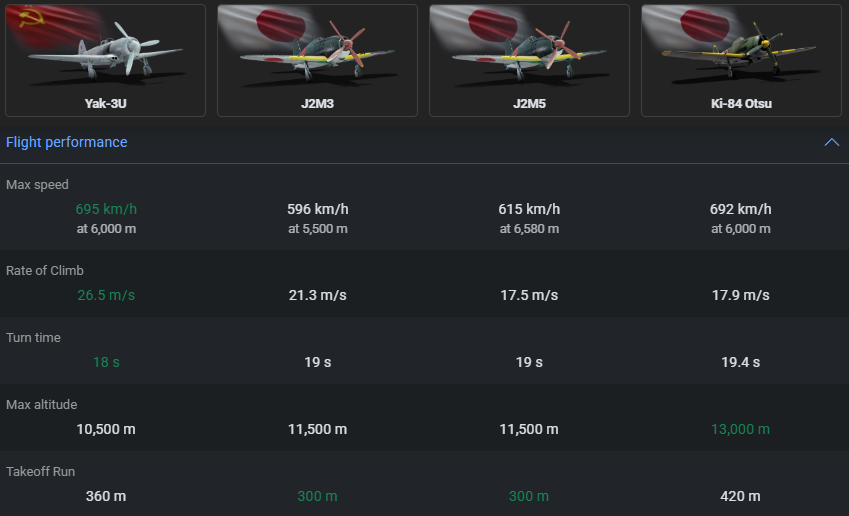The width and height of the screenshot is (849, 516).
Task: Select the J2M5 aircraft card
Action: [530, 61]
